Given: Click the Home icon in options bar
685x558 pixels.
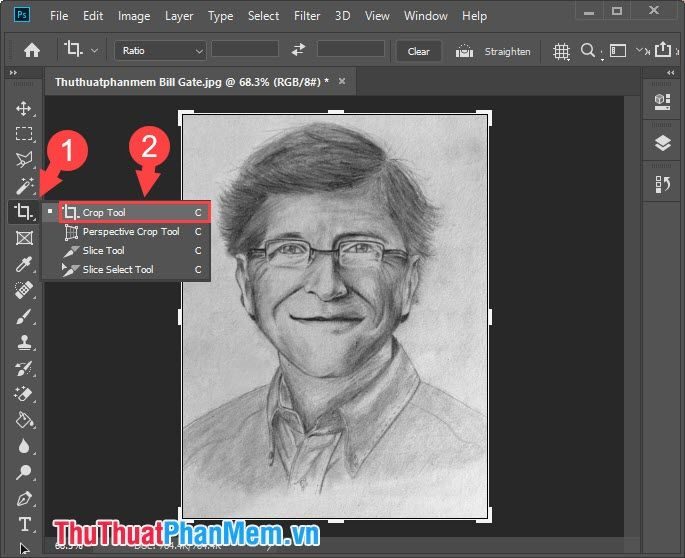Looking at the screenshot, I should pyautogui.click(x=32, y=51).
